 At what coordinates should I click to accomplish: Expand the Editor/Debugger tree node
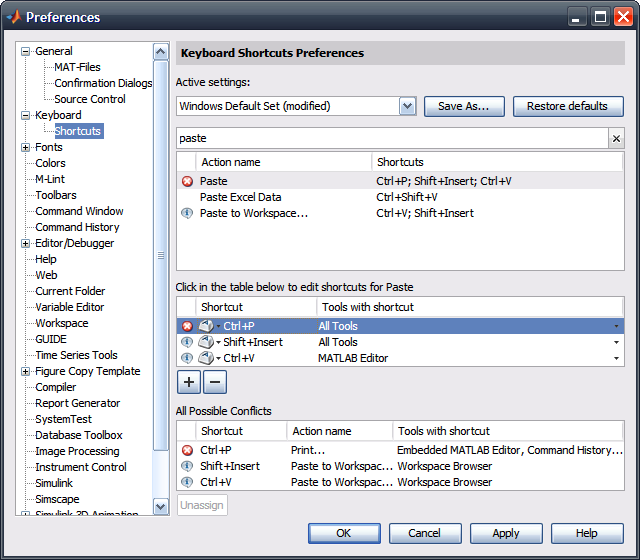(x=26, y=243)
